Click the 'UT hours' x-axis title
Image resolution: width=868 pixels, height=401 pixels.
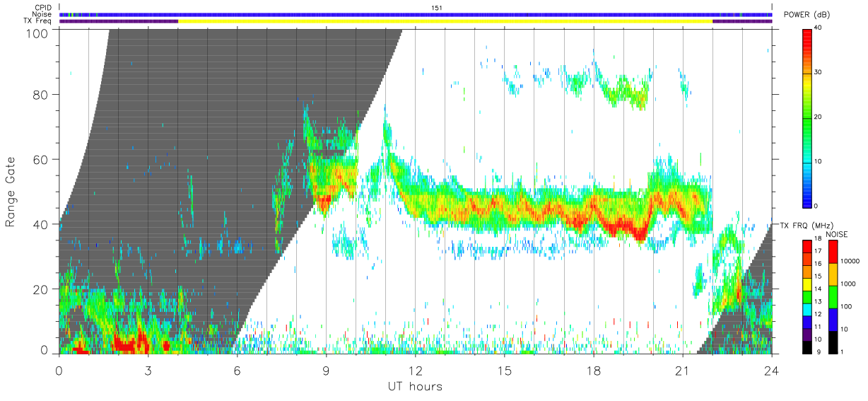(x=415, y=387)
